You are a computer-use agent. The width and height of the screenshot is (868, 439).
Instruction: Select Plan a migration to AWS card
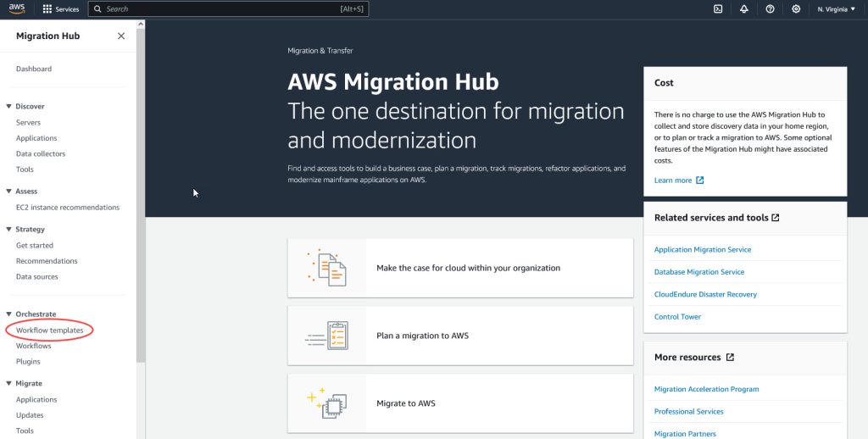[460, 336]
